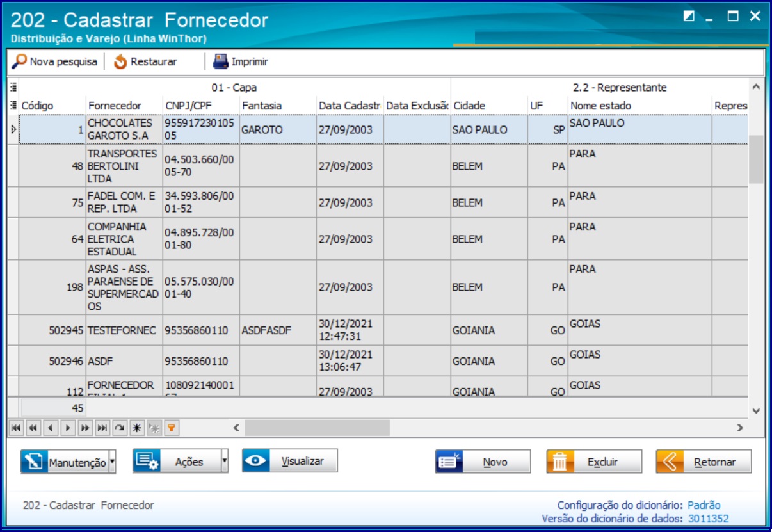Click the grayed asterisk goto-bookmark icon

[154, 428]
